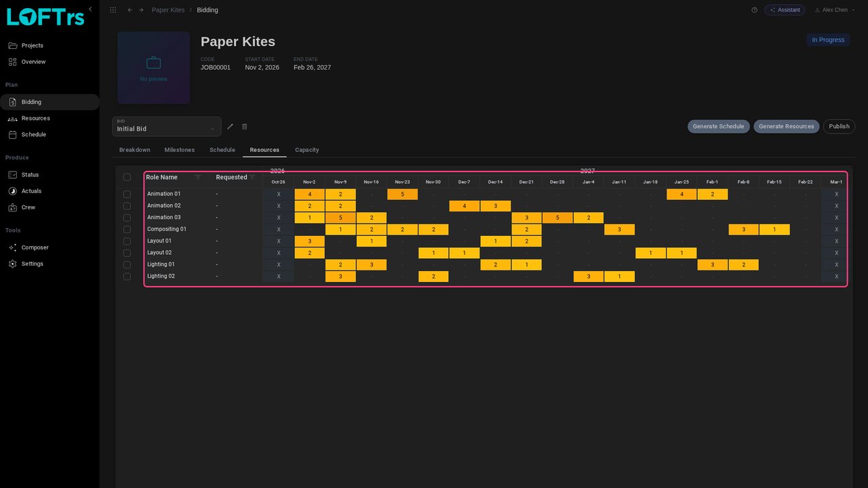Click the In Progress status badge
The image size is (868, 488).
(828, 40)
